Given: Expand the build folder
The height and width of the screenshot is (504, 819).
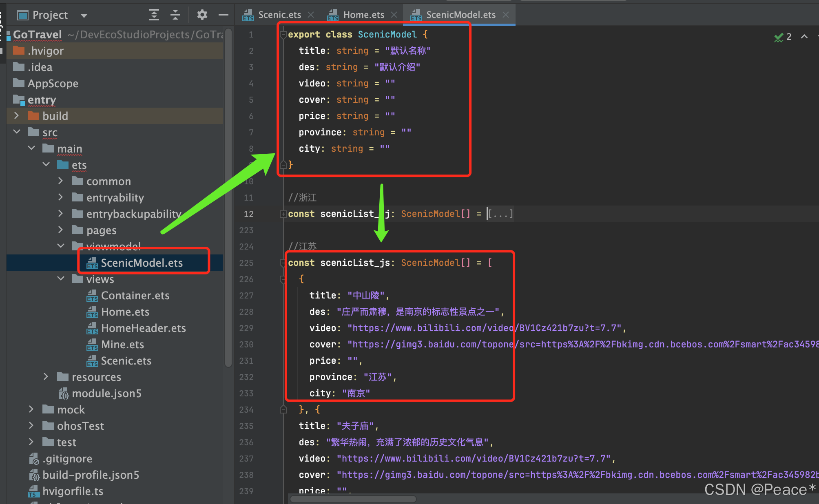Looking at the screenshot, I should (17, 116).
